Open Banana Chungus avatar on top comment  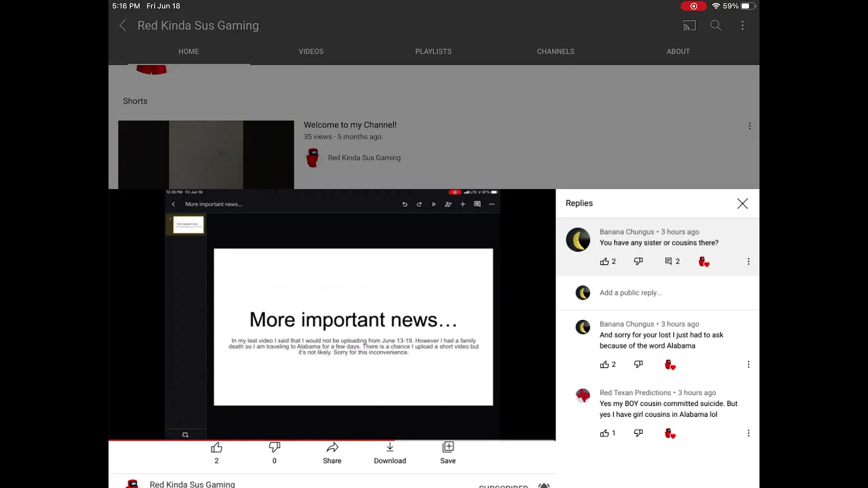point(578,240)
